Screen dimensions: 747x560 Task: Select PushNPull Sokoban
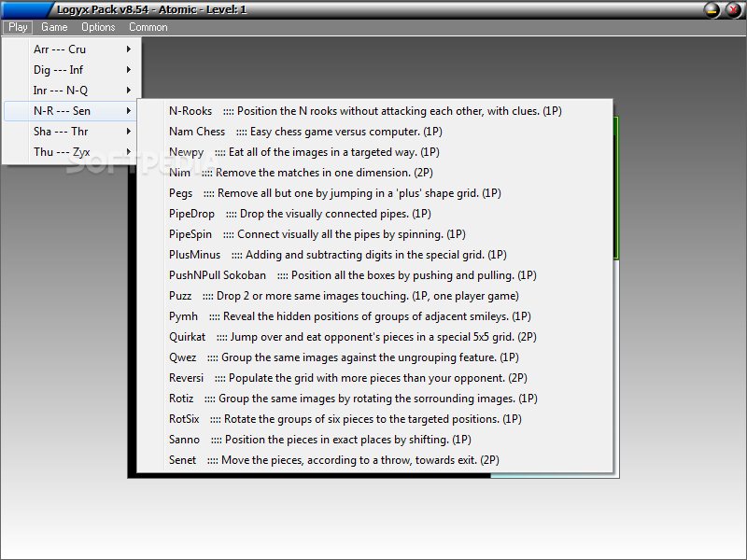(374, 274)
